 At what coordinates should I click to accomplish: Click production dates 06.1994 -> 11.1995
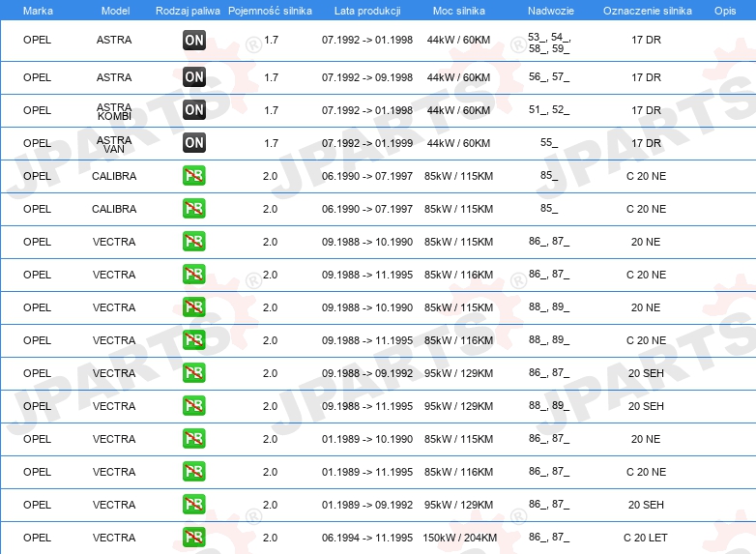pyautogui.click(x=367, y=538)
